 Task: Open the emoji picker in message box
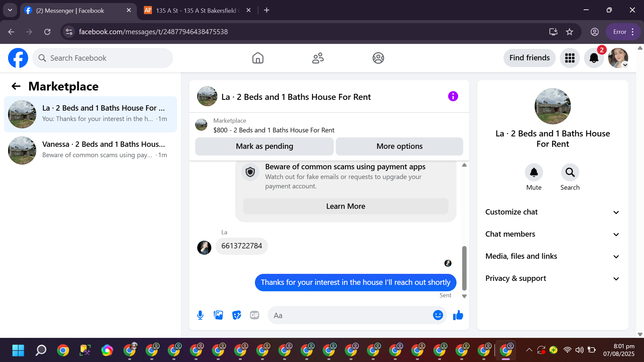pos(438,315)
